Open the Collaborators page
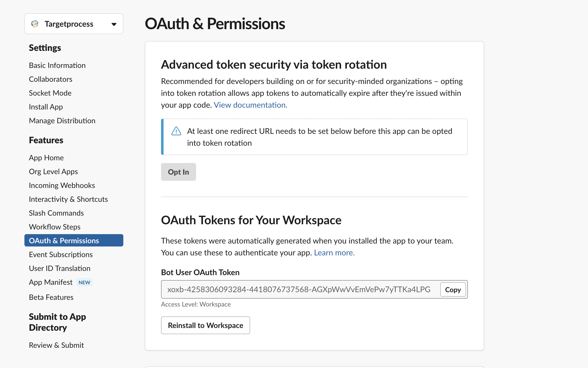This screenshot has height=368, width=588. (x=51, y=79)
